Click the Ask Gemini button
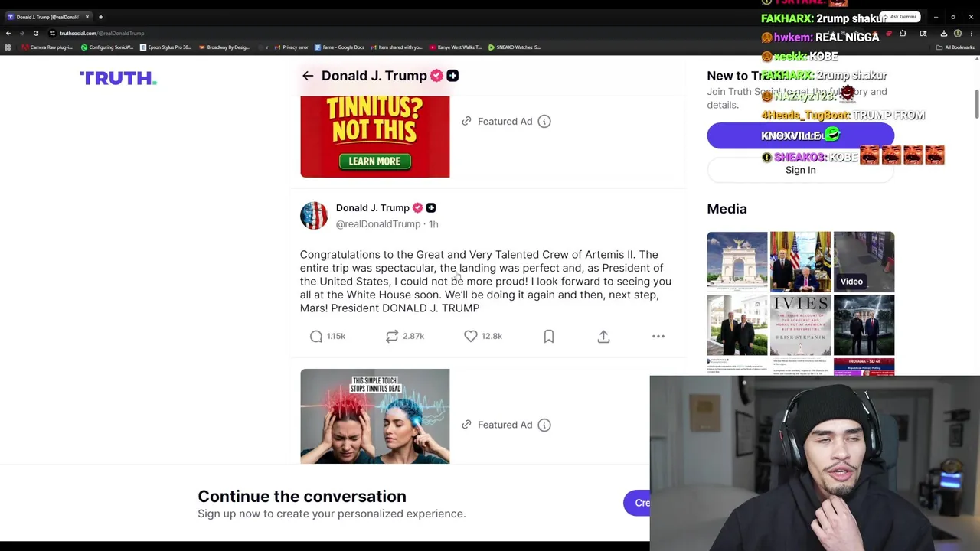The height and width of the screenshot is (551, 980). [x=900, y=17]
